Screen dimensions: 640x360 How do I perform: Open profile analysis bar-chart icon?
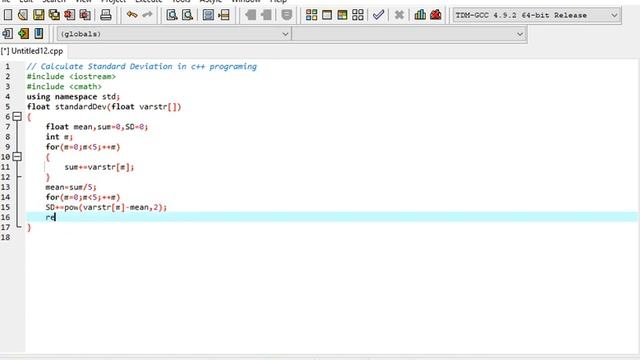tap(420, 15)
